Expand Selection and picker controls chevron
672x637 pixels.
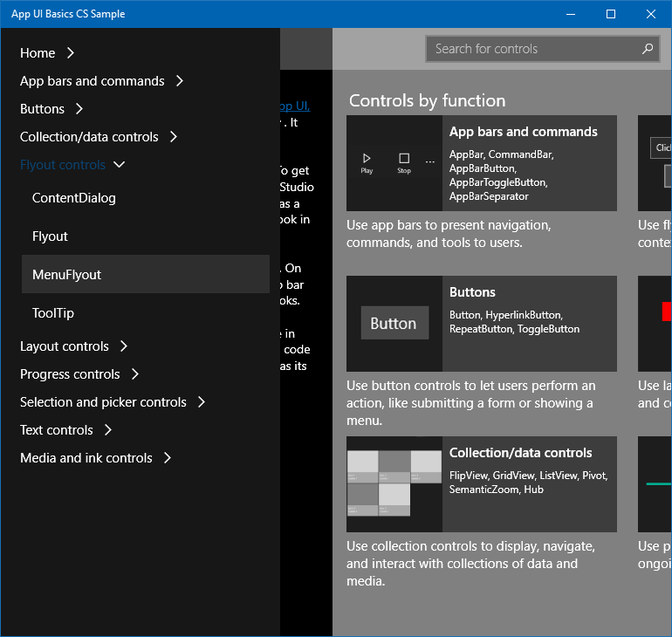tap(202, 402)
